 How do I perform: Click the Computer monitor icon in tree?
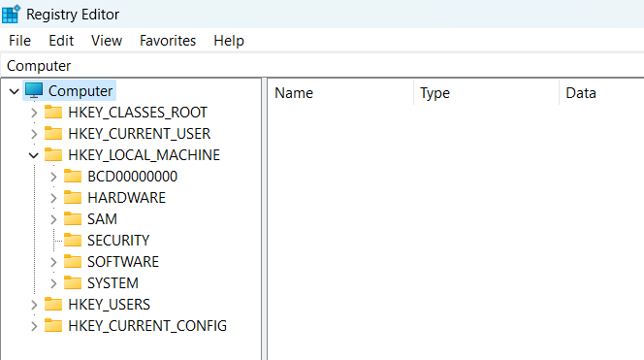coord(34,91)
